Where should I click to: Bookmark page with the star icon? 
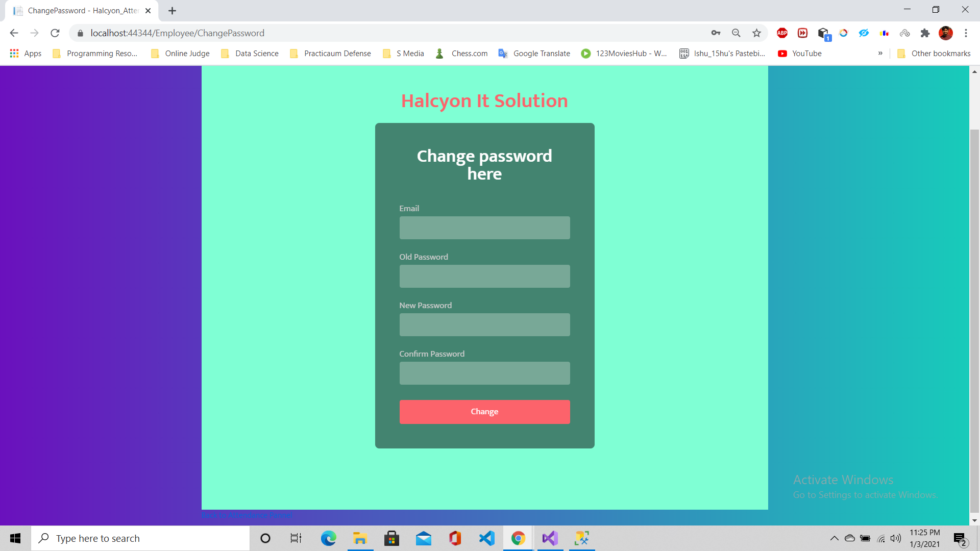[756, 33]
